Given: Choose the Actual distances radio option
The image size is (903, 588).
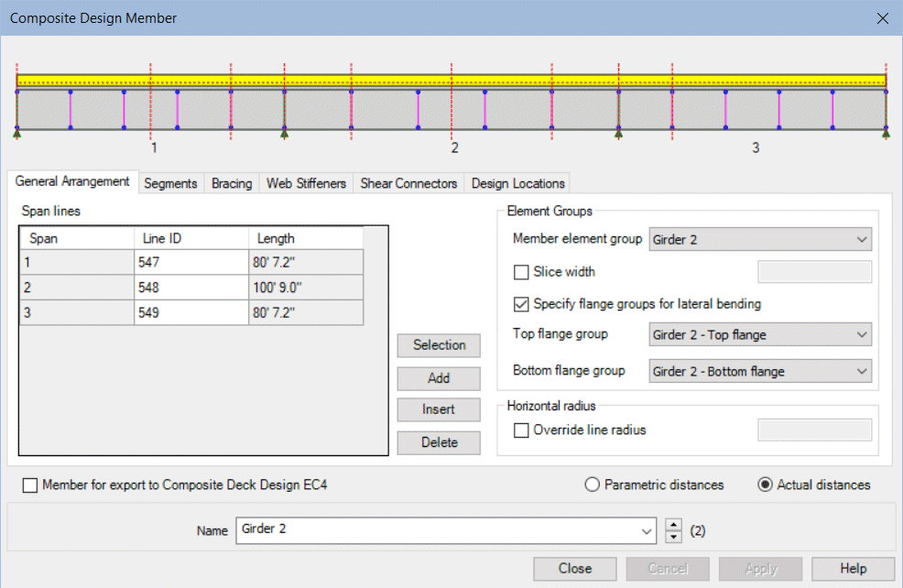Looking at the screenshot, I should tap(766, 485).
